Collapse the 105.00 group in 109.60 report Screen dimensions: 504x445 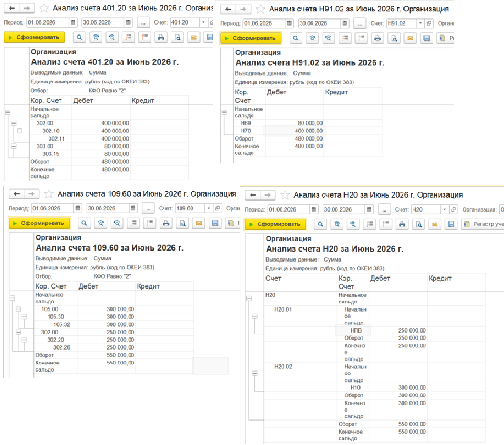(18, 309)
